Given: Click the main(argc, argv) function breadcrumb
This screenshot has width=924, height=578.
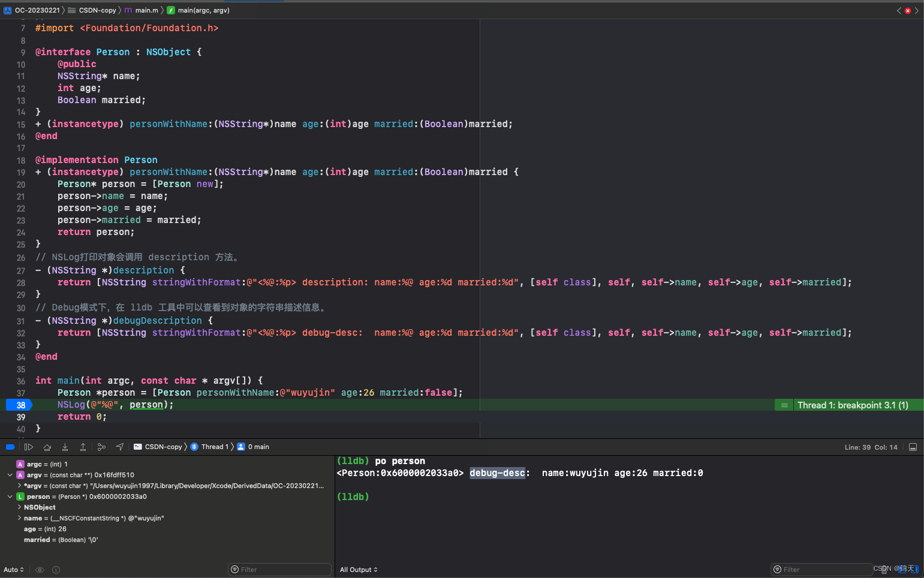Looking at the screenshot, I should 198,10.
